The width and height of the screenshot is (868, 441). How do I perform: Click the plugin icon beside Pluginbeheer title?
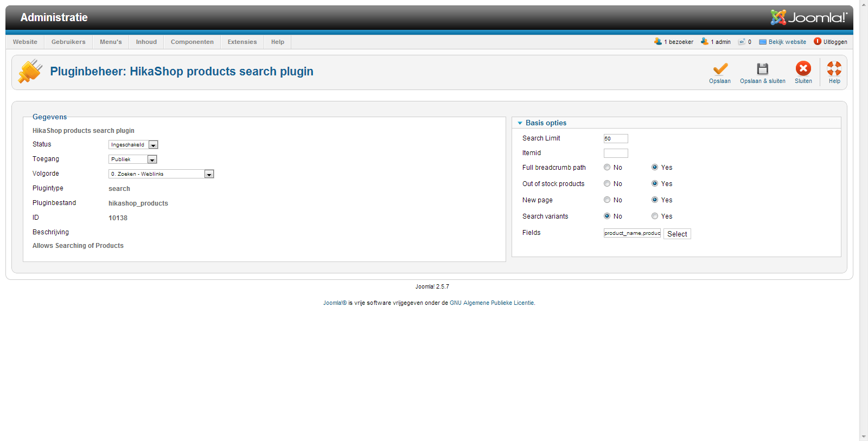click(x=30, y=71)
